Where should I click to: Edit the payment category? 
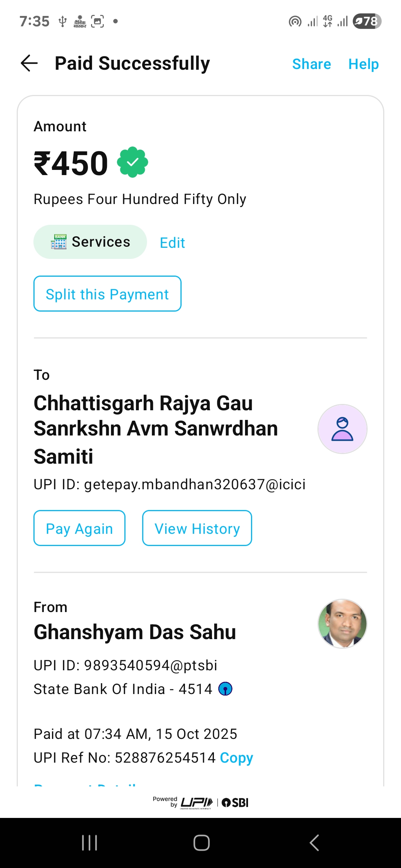click(172, 243)
